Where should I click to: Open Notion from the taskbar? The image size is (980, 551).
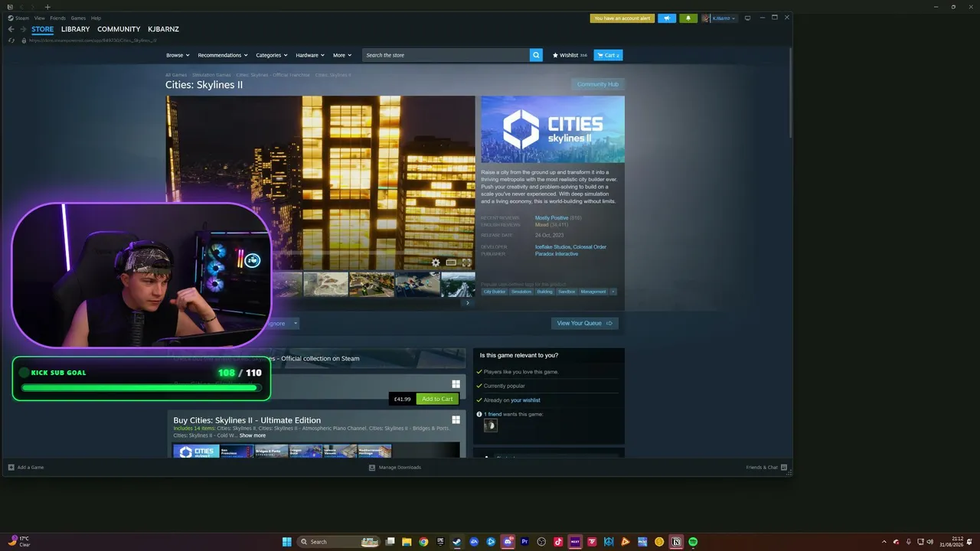(x=676, y=542)
